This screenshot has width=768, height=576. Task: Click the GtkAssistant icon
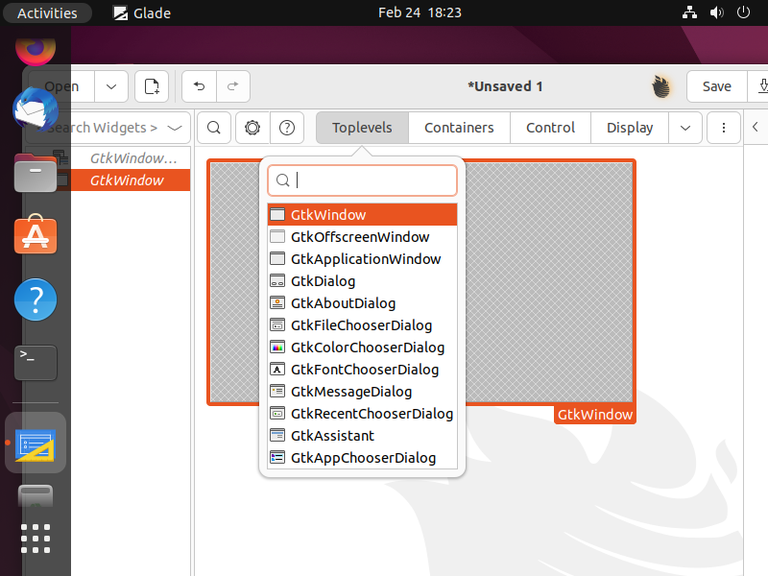277,435
